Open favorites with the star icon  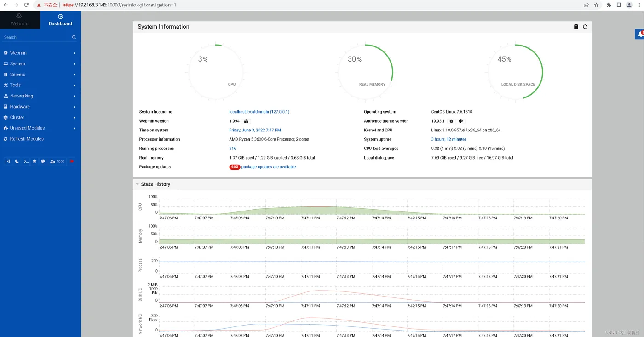34,161
